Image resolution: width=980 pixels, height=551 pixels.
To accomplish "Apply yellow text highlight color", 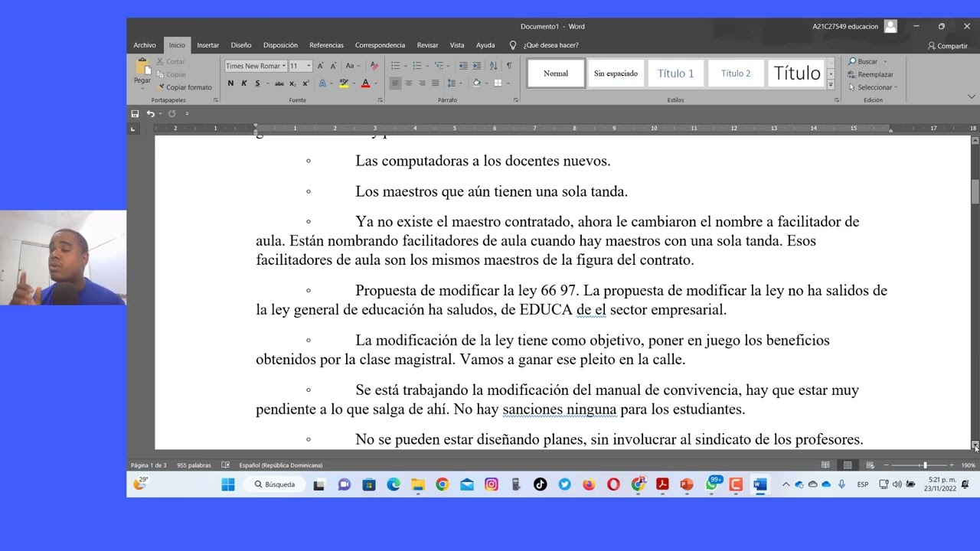I will [344, 83].
